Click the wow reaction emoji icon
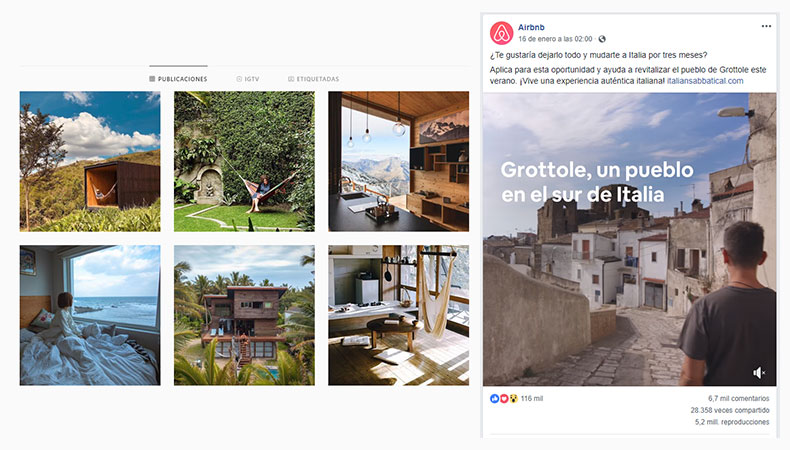Image resolution: width=790 pixels, height=450 pixels. click(x=513, y=399)
